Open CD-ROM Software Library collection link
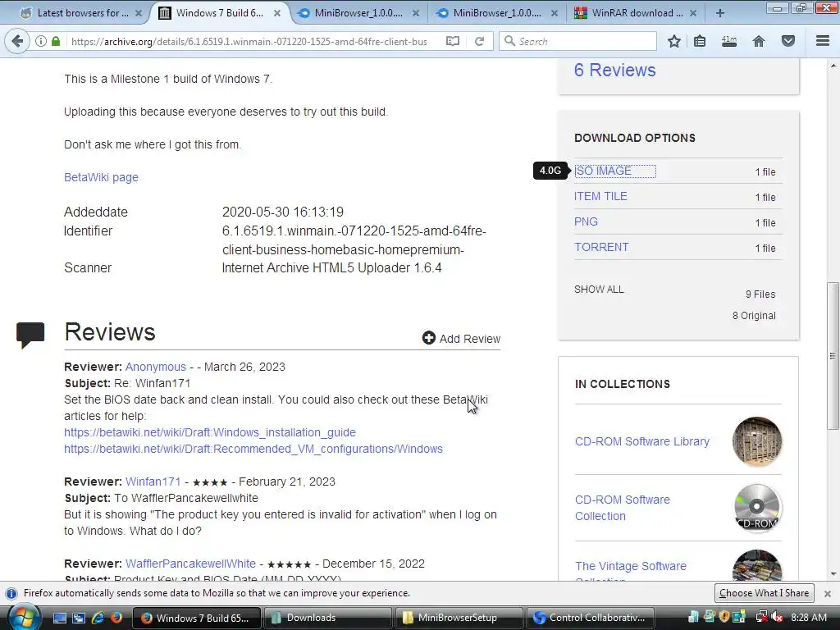This screenshot has width=840, height=630. pos(641,441)
